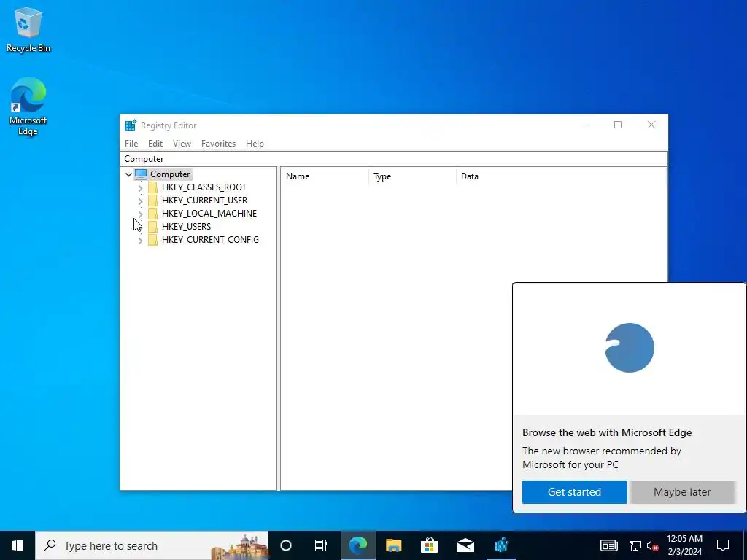Click the HKEY_LOCAL_MACHINE folder icon
747x560 pixels.
point(153,214)
